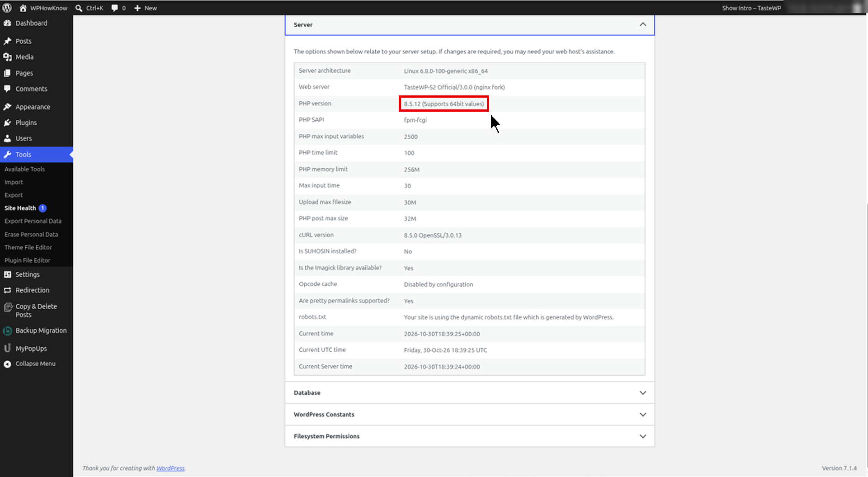
Task: Click the WordPress footer link
Action: tap(170, 468)
